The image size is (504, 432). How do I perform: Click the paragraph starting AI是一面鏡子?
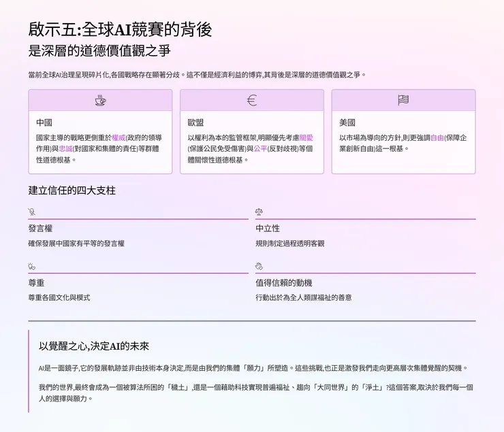pyautogui.click(x=253, y=368)
